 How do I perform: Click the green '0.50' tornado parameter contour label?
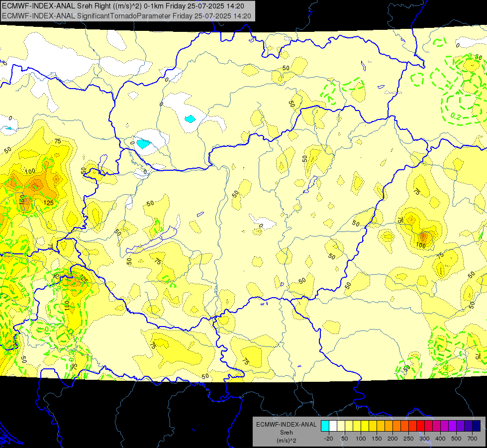475,57
